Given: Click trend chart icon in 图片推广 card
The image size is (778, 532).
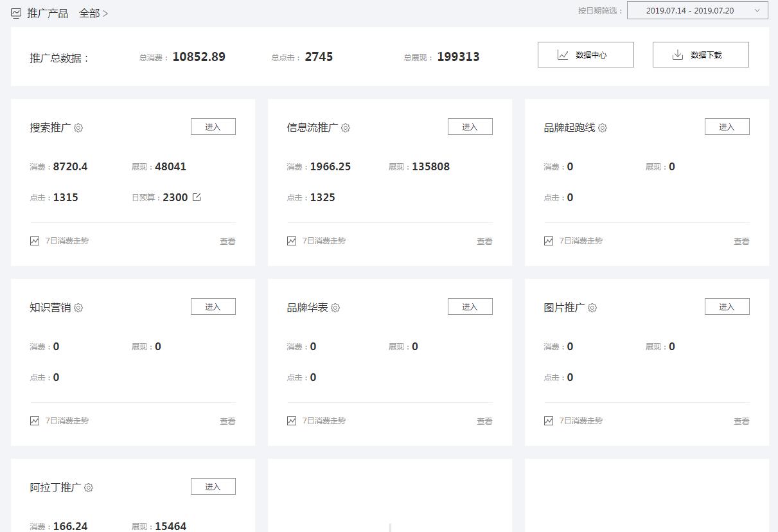Looking at the screenshot, I should point(549,421).
